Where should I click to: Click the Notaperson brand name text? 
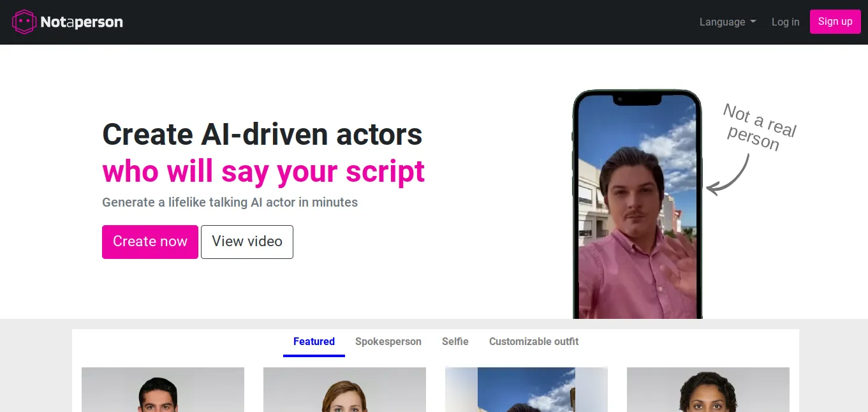(82, 21)
